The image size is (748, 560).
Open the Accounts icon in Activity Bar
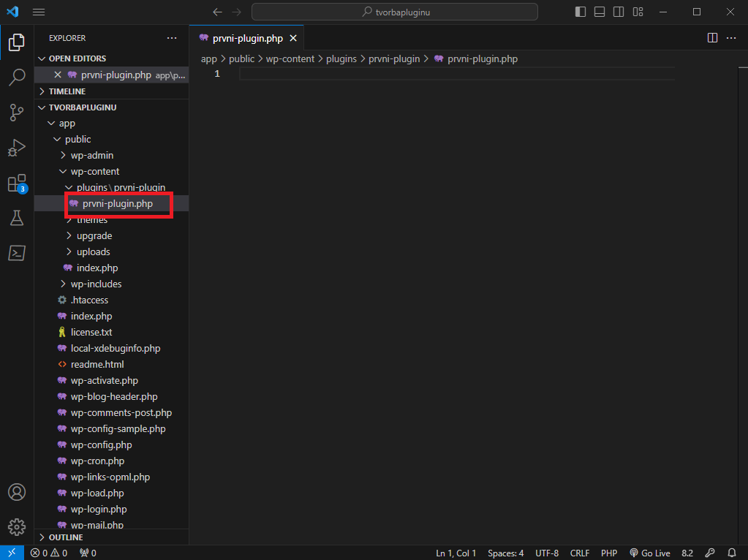point(16,492)
